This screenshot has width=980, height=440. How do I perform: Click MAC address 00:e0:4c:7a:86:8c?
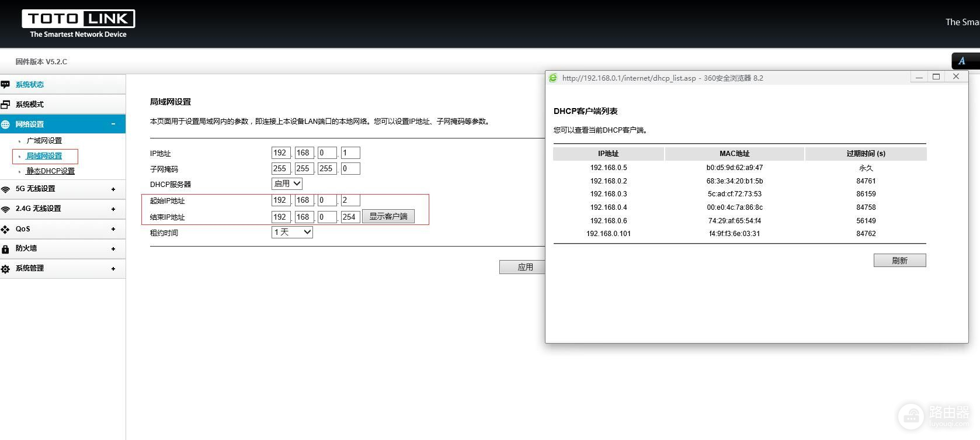tap(735, 207)
